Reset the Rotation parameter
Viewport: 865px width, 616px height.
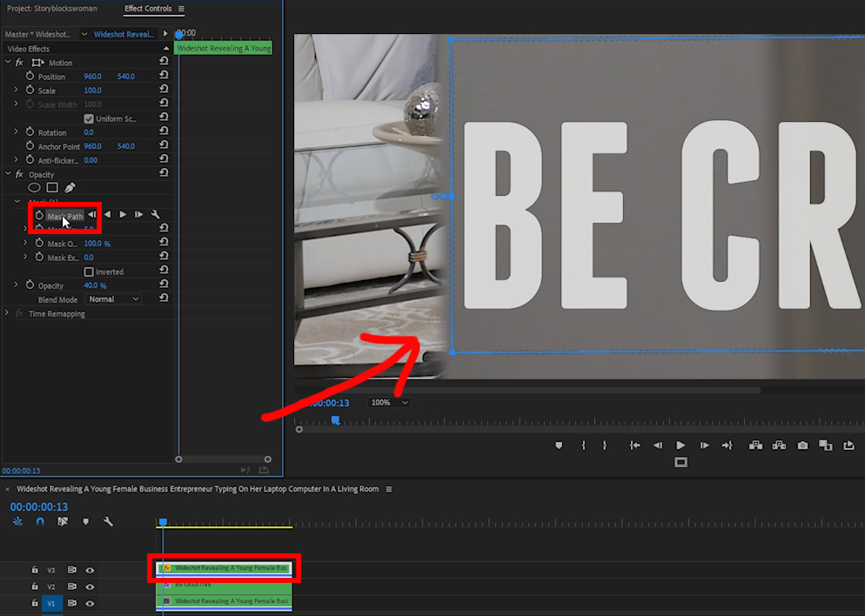point(164,131)
